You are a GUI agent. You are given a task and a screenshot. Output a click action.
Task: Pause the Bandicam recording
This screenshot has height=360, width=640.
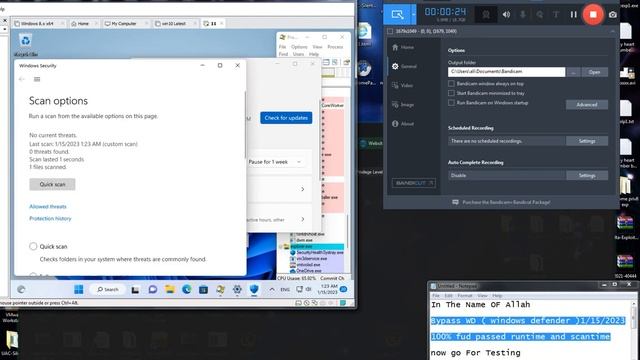(573, 15)
